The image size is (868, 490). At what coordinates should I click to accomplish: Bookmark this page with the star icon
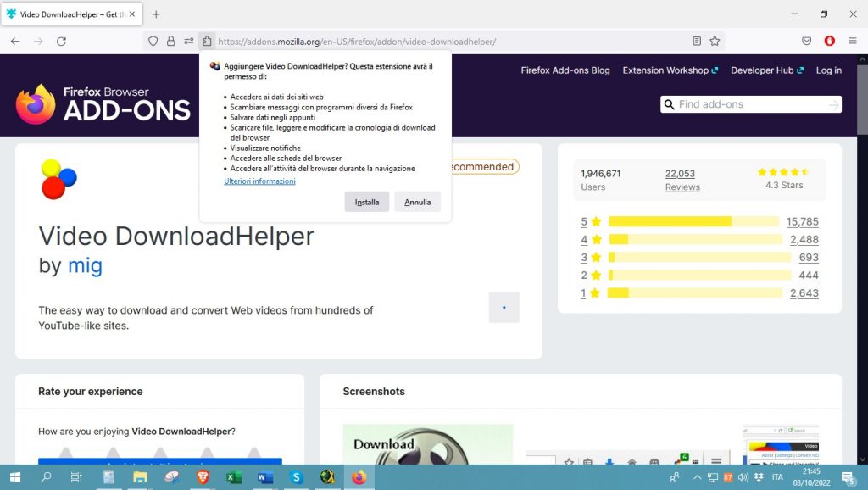pyautogui.click(x=715, y=41)
